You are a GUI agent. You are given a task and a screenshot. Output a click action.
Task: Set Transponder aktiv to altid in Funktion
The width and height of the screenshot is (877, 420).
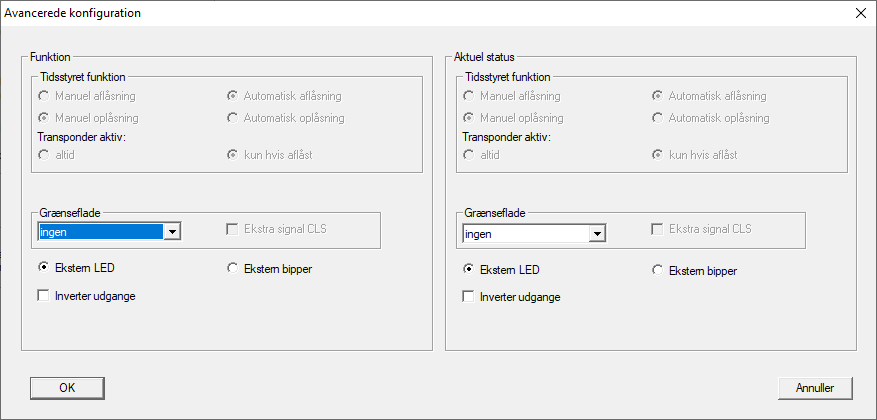tap(44, 155)
